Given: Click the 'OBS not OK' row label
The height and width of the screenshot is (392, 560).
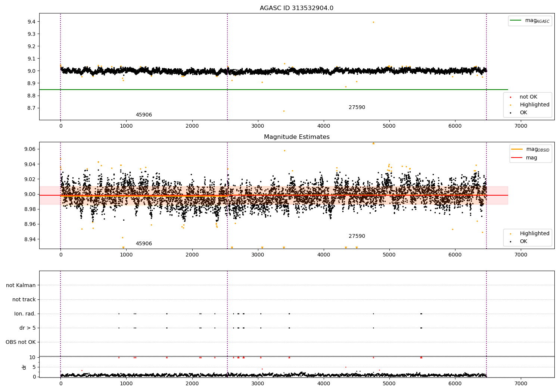Looking at the screenshot, I should click(21, 342).
